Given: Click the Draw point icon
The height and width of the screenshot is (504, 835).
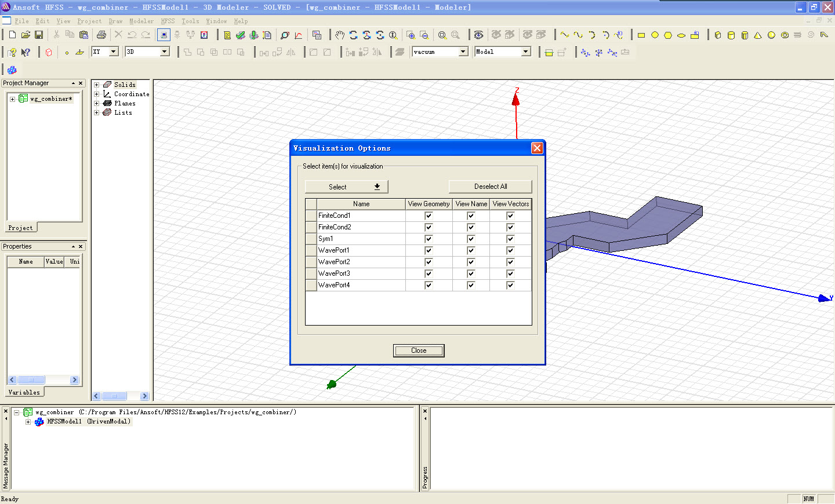Looking at the screenshot, I should tap(67, 52).
